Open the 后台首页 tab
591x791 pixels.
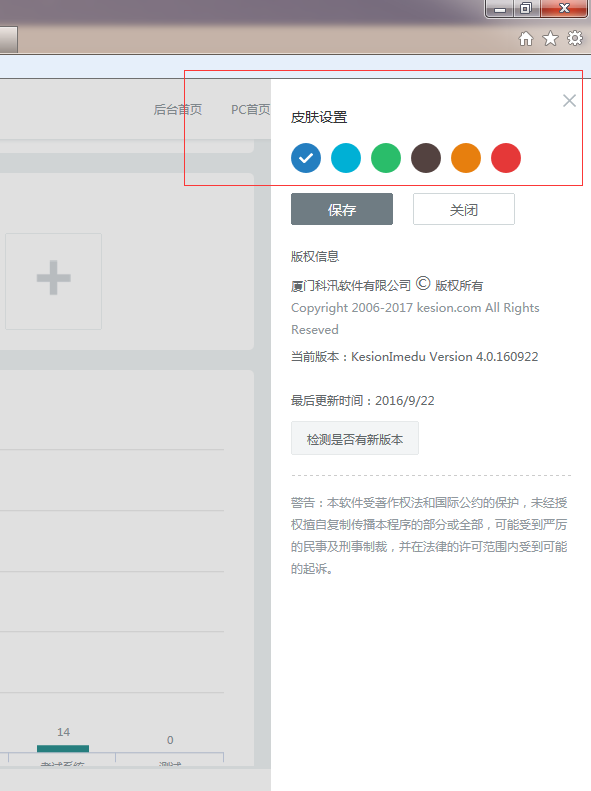[x=178, y=109]
